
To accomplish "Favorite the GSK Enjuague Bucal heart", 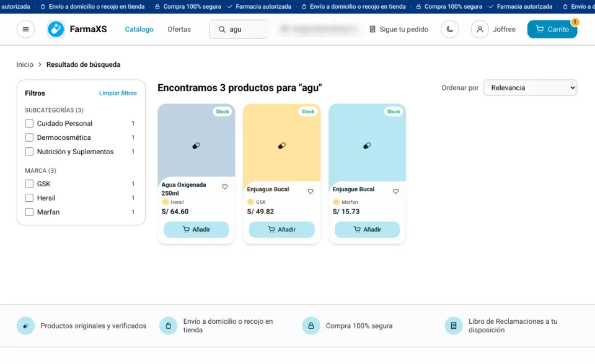I will tap(311, 191).
